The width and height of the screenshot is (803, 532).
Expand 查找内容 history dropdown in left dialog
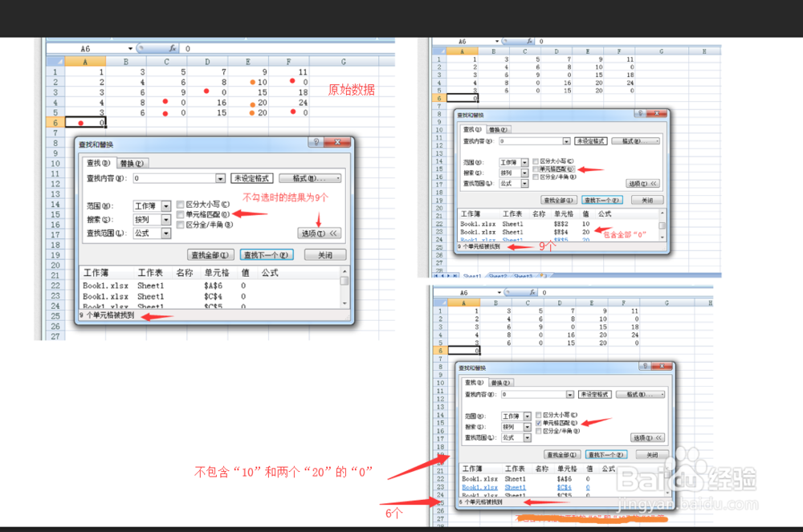click(x=220, y=178)
